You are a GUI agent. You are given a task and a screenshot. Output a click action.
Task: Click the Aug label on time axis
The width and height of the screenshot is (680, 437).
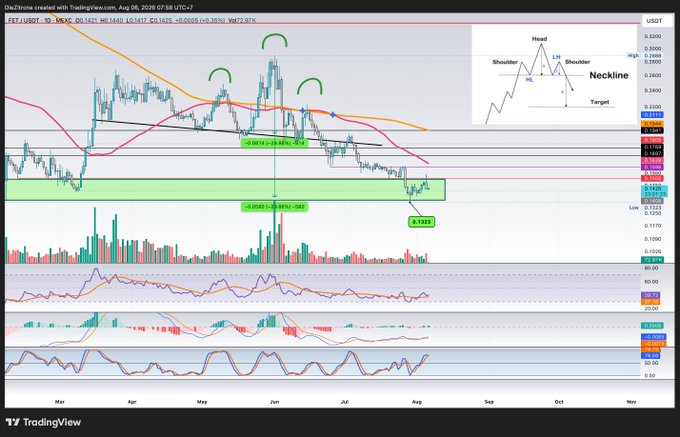tap(416, 402)
